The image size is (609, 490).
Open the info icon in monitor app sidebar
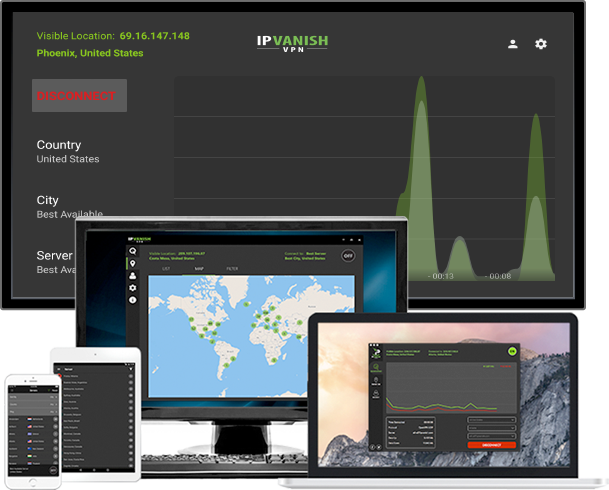tap(132, 300)
